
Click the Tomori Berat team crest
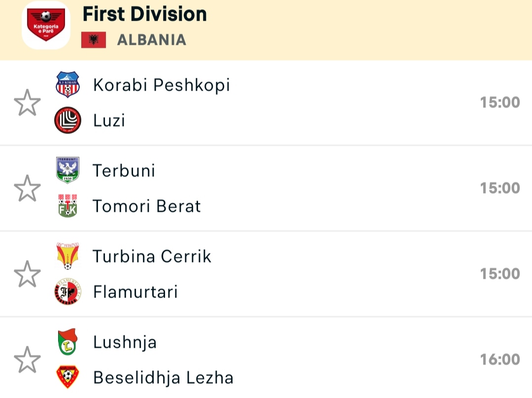(67, 206)
